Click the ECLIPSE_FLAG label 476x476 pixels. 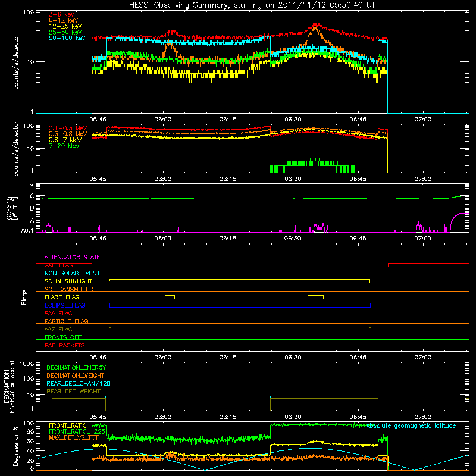click(x=65, y=305)
